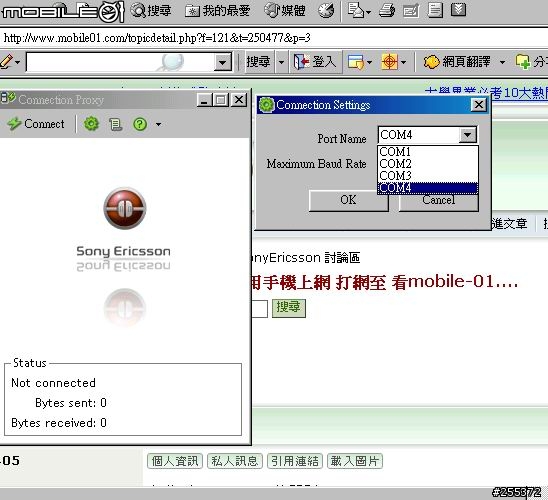The image size is (548, 500).
Task: Cancel the Connection Settings dialog
Action: (x=438, y=202)
